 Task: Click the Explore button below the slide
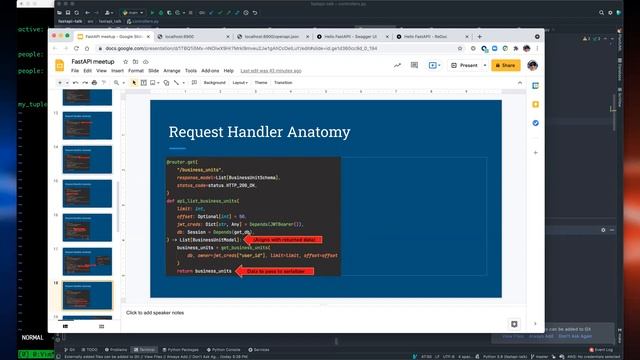[x=514, y=324]
